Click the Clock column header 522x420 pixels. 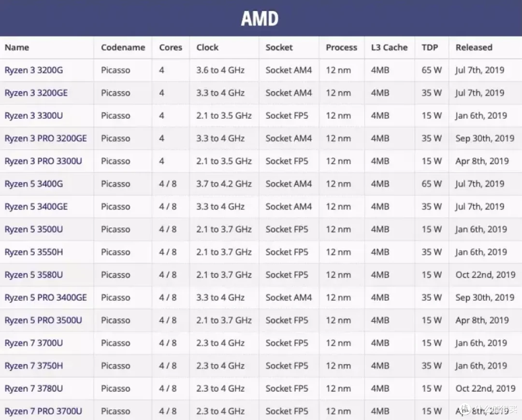[207, 47]
